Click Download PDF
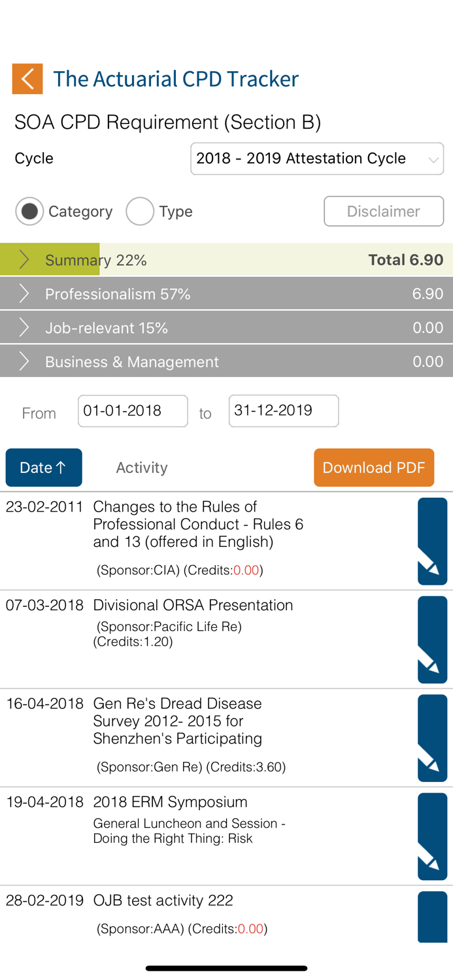The width and height of the screenshot is (453, 980). pos(373,467)
